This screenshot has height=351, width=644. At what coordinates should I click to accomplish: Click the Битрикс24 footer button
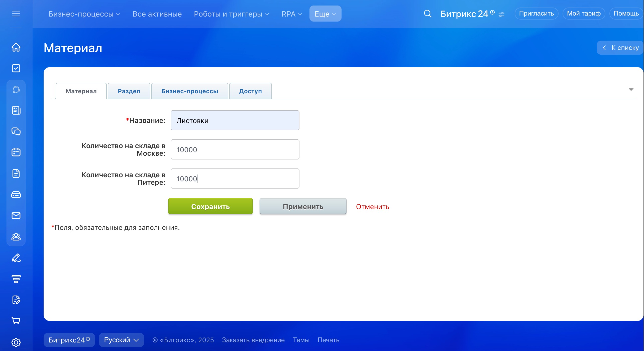point(69,340)
